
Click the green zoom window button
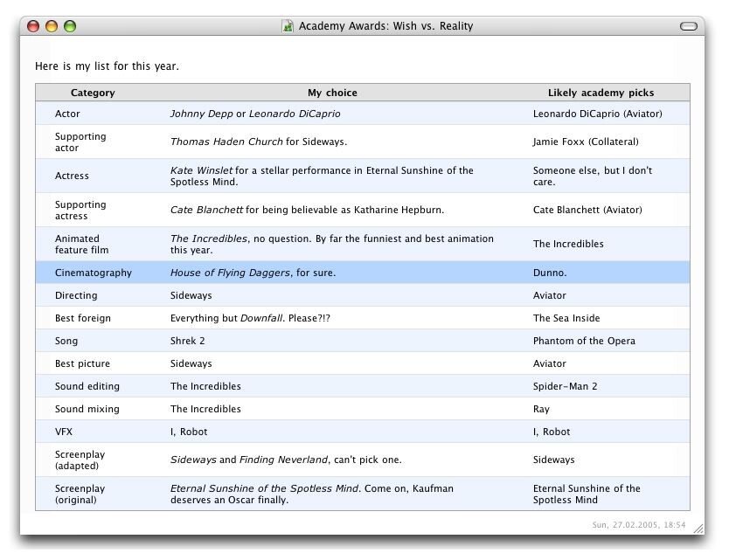[x=70, y=26]
